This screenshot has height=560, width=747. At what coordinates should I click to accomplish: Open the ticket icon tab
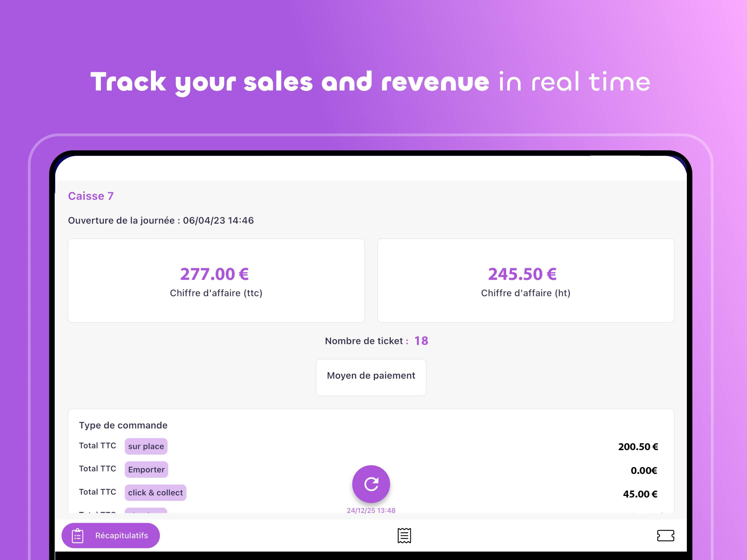pos(665,535)
